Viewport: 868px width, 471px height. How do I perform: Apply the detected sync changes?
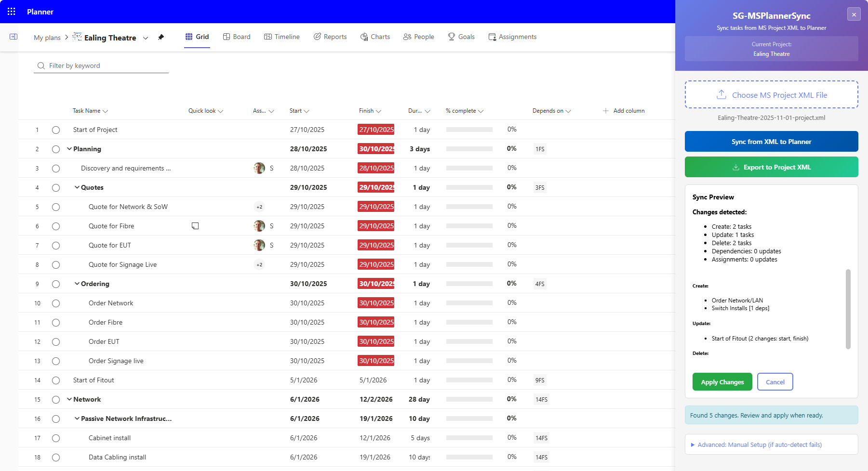click(722, 381)
